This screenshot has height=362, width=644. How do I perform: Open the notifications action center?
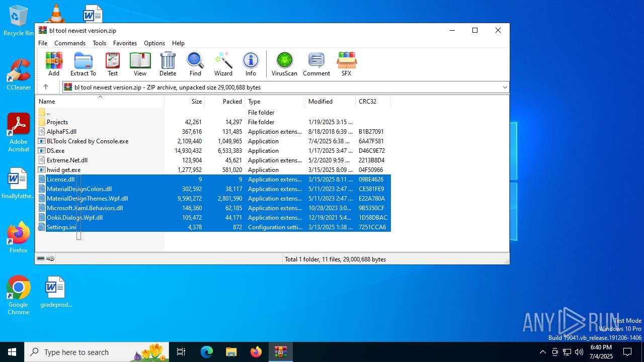pyautogui.click(x=627, y=352)
